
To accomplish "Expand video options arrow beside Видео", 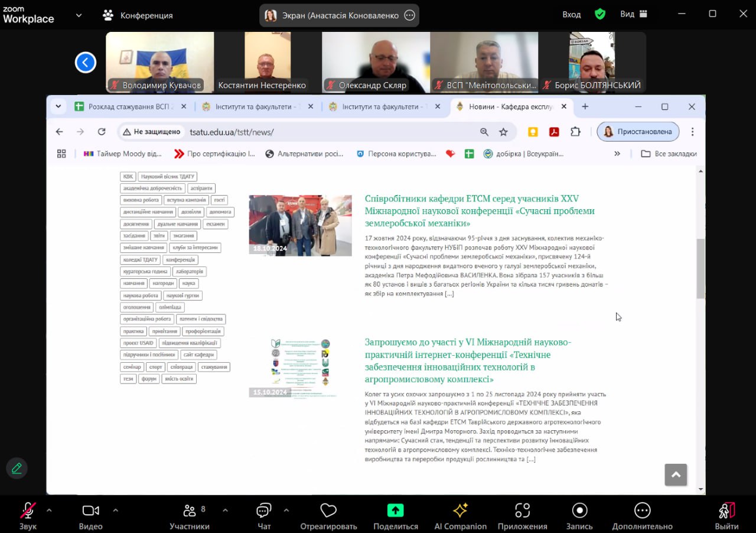I will click(115, 510).
